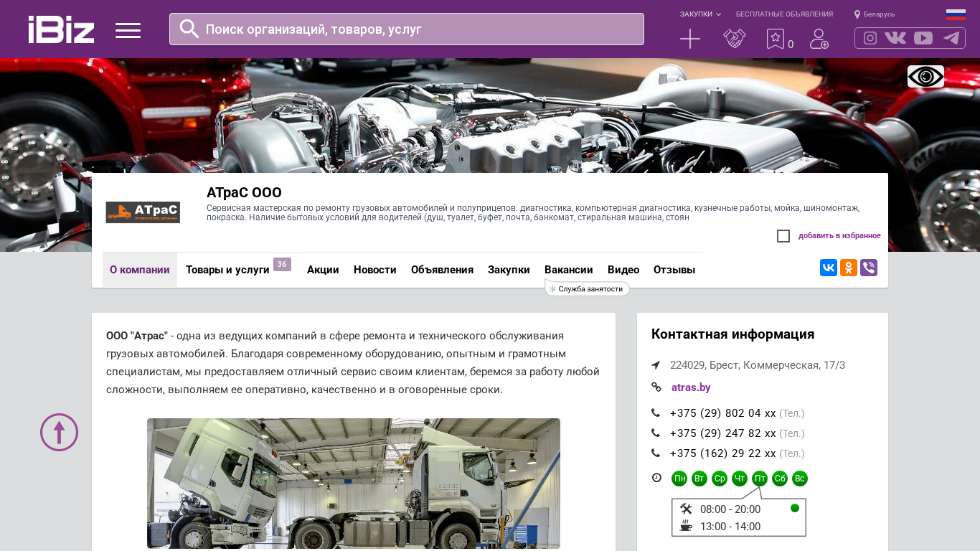Open the Закупки tab
This screenshot has width=980, height=551.
coord(509,270)
